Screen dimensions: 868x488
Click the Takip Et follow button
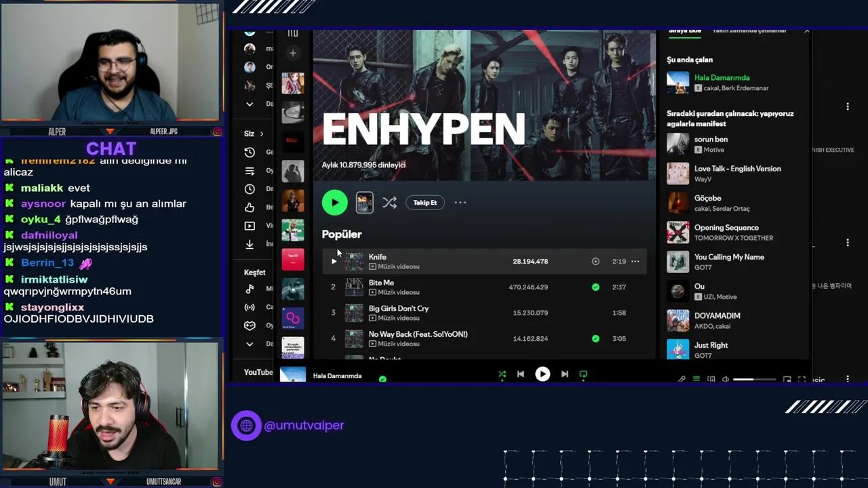pos(425,202)
